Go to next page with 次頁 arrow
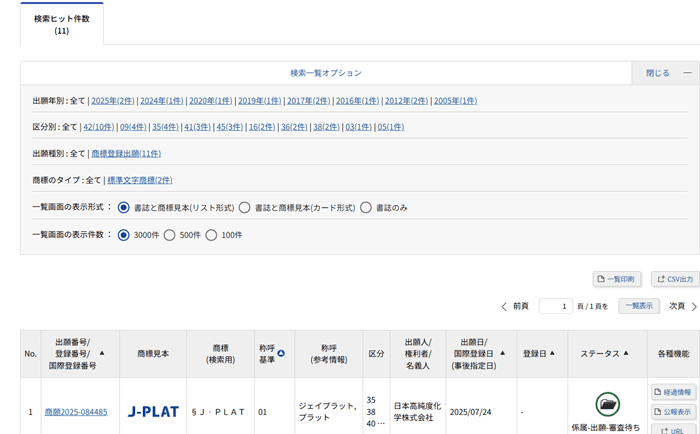The width and height of the screenshot is (700, 434). click(x=694, y=307)
